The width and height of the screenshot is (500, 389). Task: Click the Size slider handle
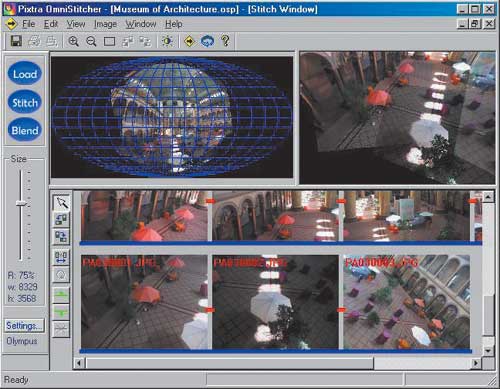[x=21, y=203]
